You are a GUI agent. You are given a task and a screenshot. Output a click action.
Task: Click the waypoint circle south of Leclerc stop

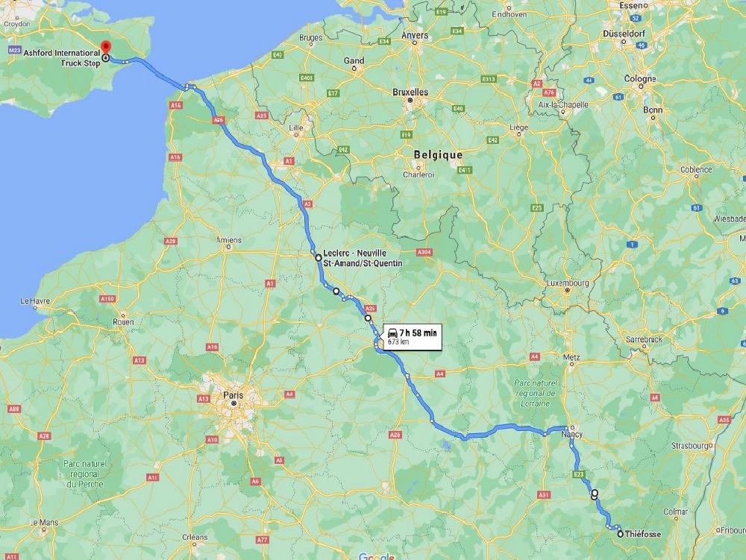point(336,291)
